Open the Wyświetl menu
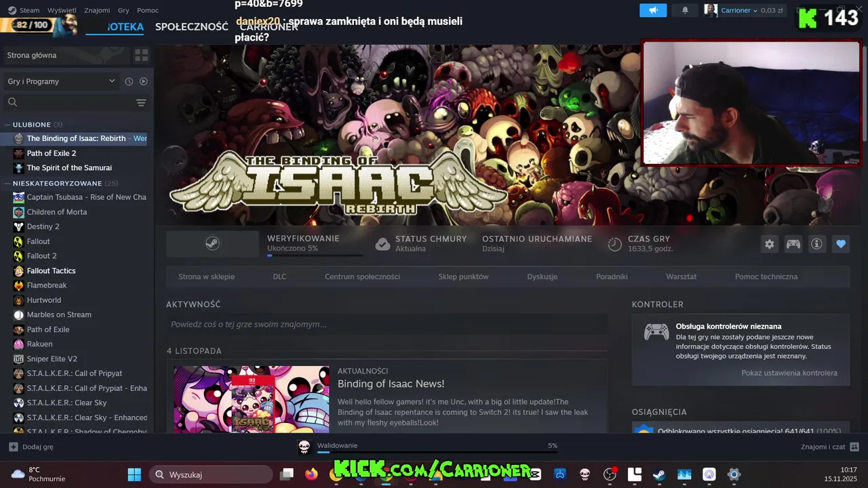The height and width of the screenshot is (488, 868). tap(62, 10)
